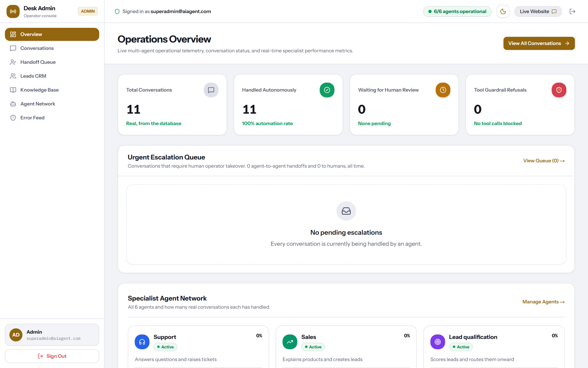The image size is (588, 368).
Task: Navigate to Leads CRM
Action: click(x=52, y=76)
